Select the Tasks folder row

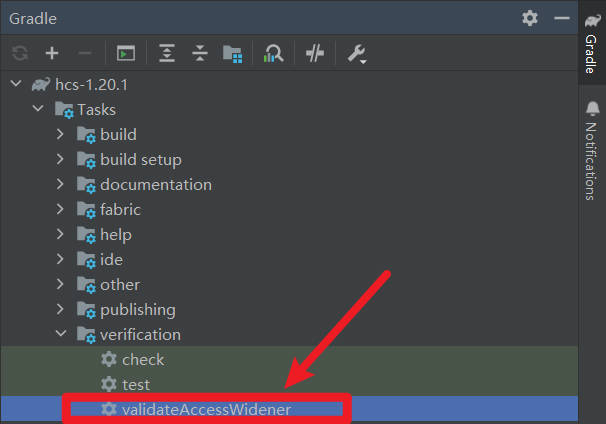pyautogui.click(x=289, y=110)
